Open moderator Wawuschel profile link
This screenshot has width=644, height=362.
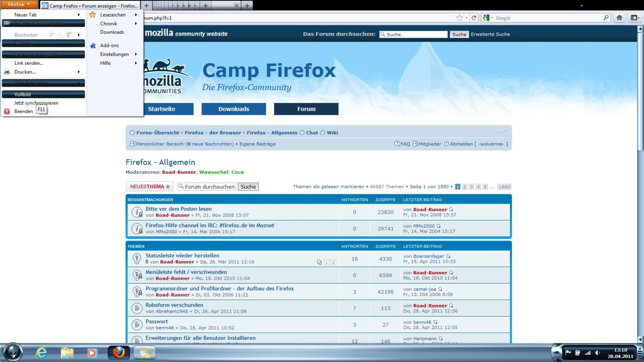pos(214,172)
